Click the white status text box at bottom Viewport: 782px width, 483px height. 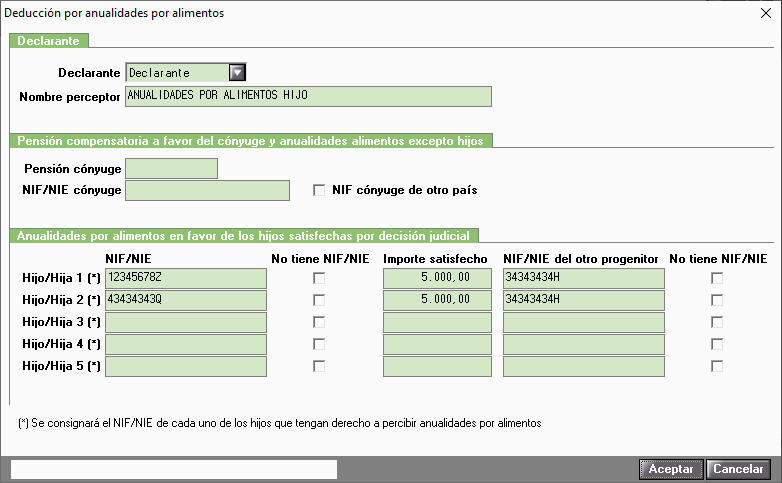point(174,470)
